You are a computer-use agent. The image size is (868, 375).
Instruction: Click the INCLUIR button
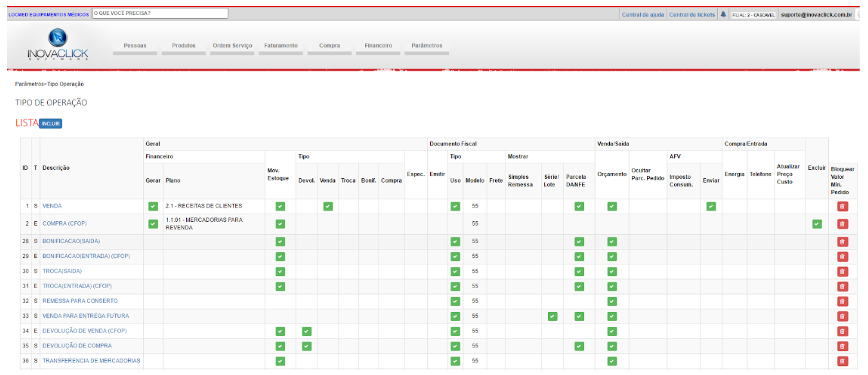coord(50,123)
